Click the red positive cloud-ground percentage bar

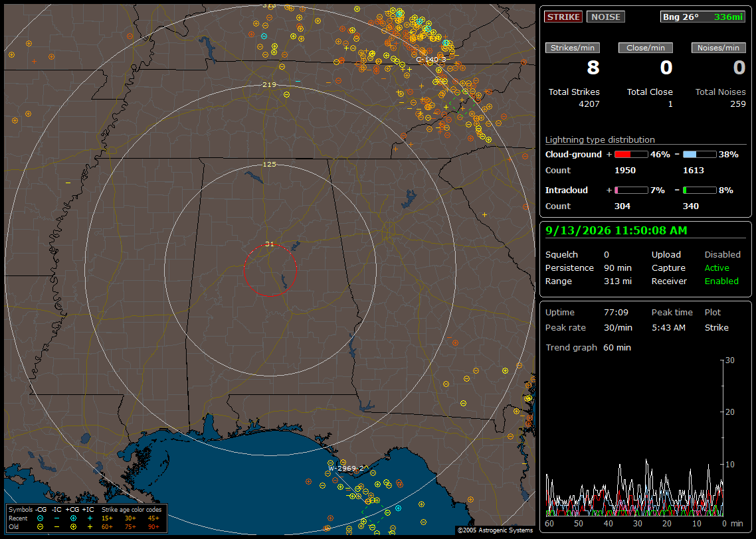tap(631, 155)
